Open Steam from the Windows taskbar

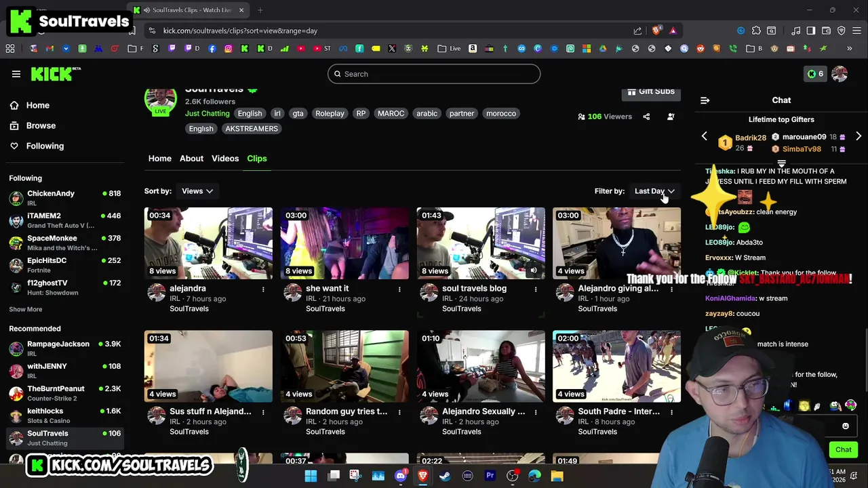pos(445,476)
